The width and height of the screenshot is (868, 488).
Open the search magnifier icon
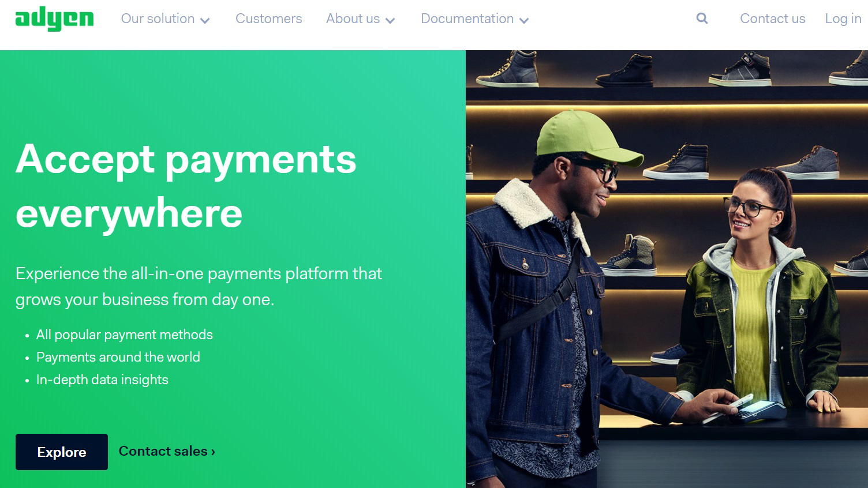[702, 18]
